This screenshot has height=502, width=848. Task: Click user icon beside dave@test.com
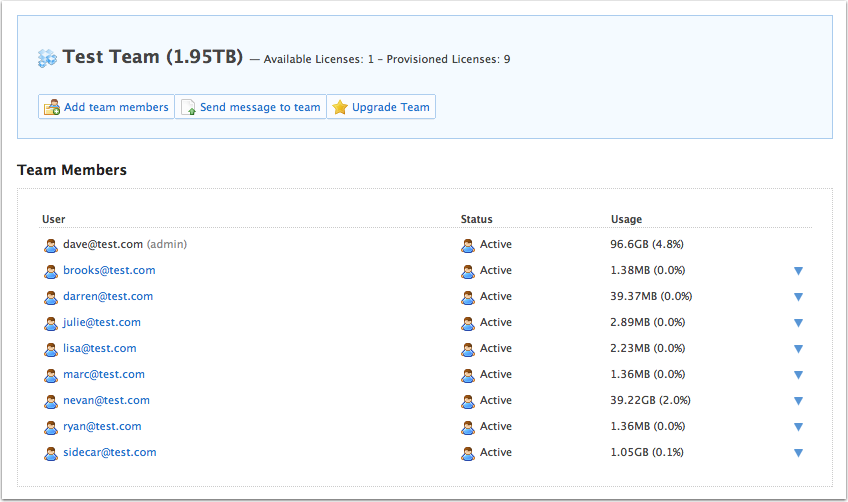51,246
